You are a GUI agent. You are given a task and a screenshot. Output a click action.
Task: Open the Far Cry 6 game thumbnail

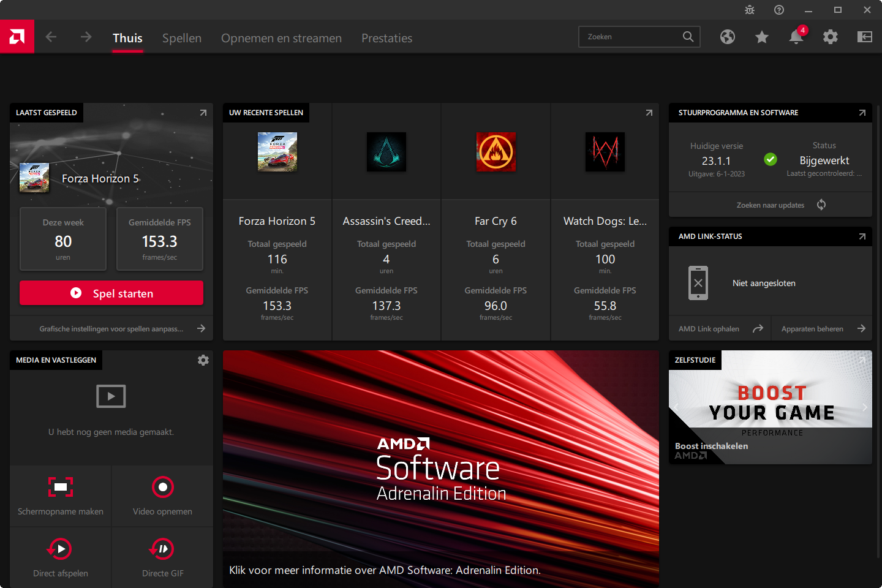[496, 152]
